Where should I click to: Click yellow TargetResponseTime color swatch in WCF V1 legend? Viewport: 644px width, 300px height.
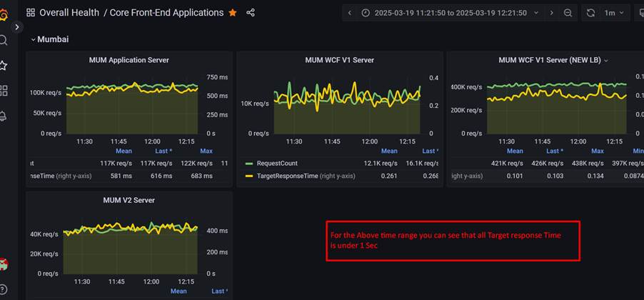[x=249, y=176]
